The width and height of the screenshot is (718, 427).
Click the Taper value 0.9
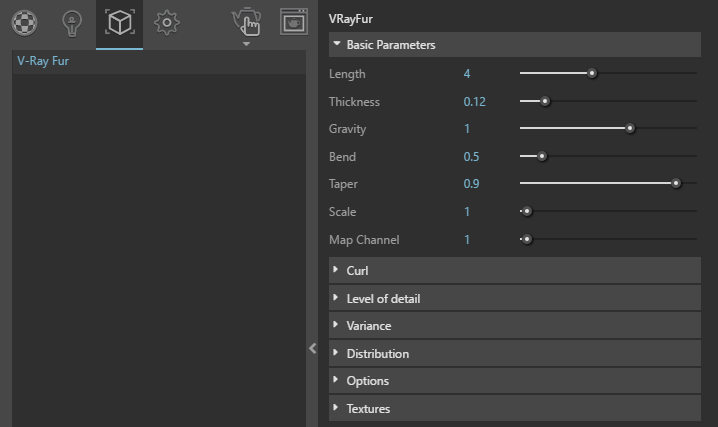pyautogui.click(x=471, y=184)
